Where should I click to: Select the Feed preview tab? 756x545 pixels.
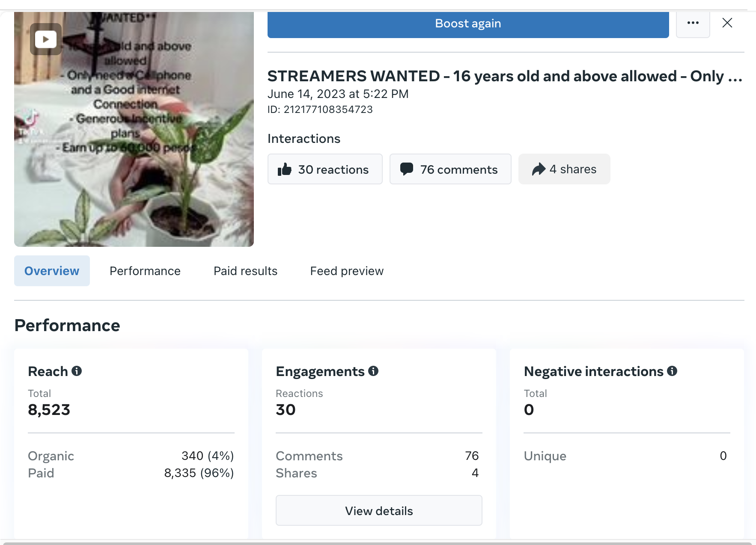[347, 271]
